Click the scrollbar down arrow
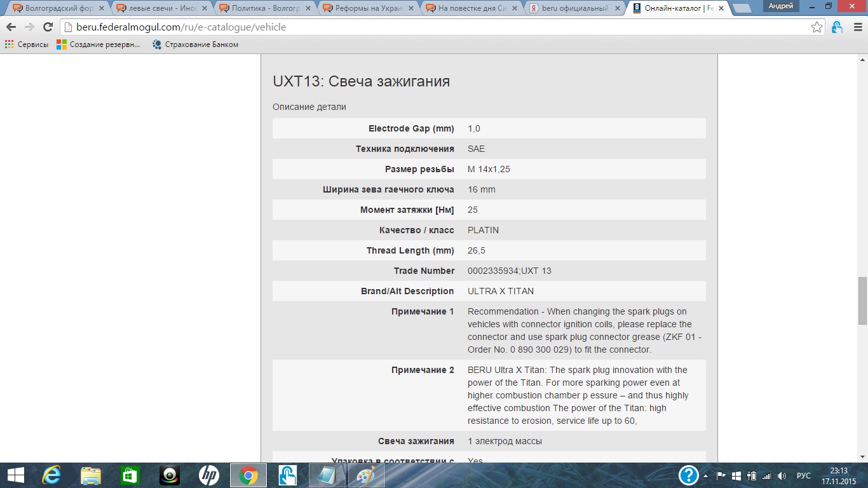This screenshot has width=868, height=488. click(862, 457)
